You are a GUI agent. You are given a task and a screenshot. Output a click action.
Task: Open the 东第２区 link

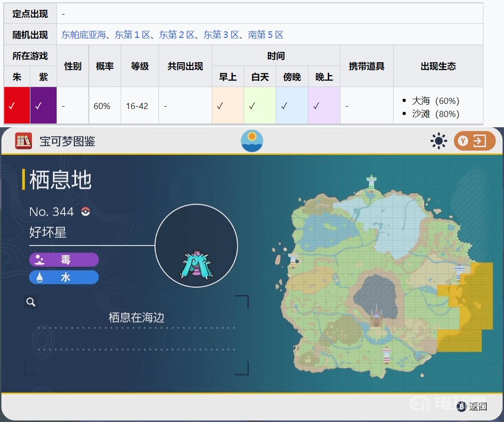click(x=177, y=35)
